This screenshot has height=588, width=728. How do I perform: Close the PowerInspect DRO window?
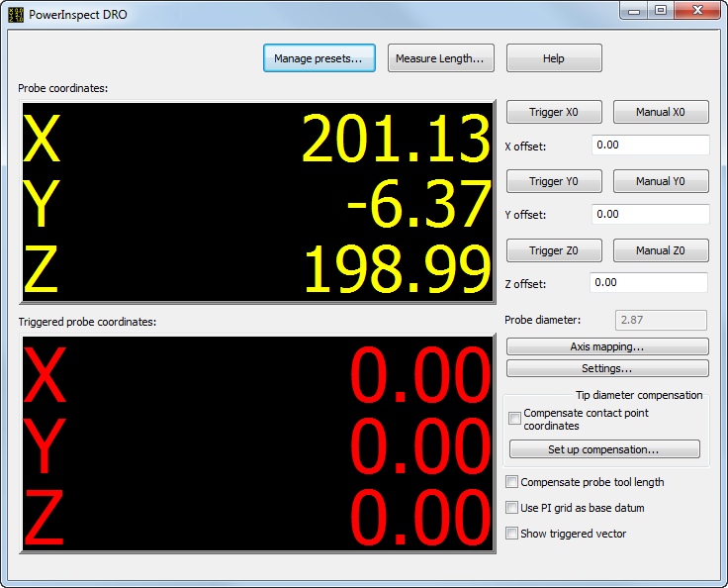[697, 11]
